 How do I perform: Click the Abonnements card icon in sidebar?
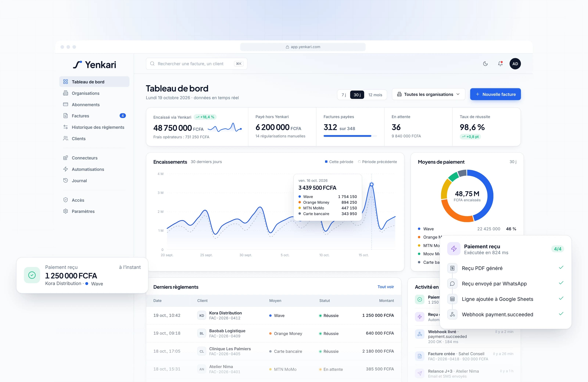tap(65, 104)
